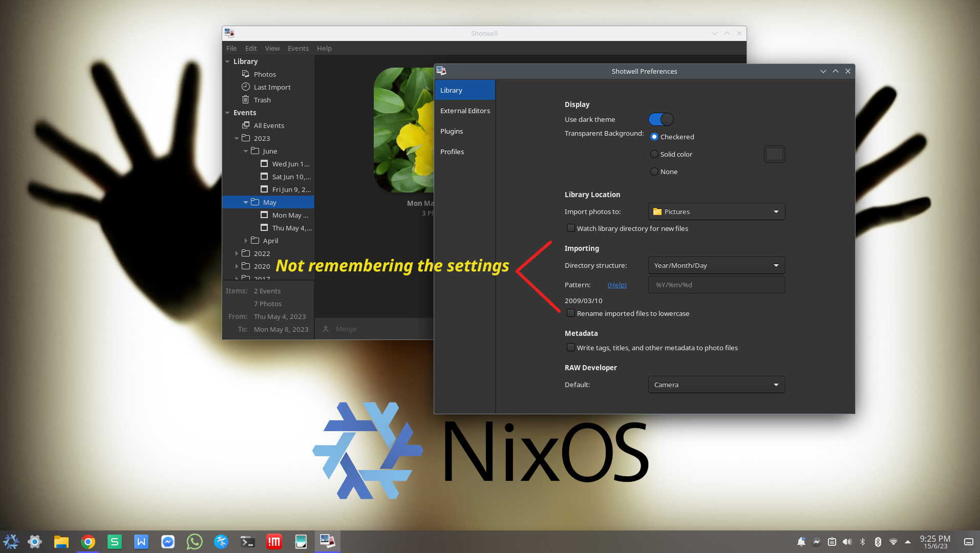Click the show desktop button in taskbar
980x553 pixels.
click(x=969, y=542)
